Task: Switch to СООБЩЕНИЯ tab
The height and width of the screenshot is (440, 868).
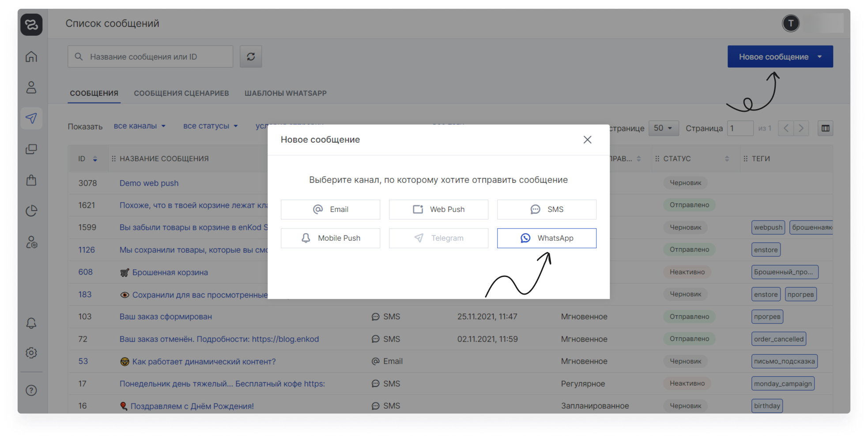Action: 94,93
